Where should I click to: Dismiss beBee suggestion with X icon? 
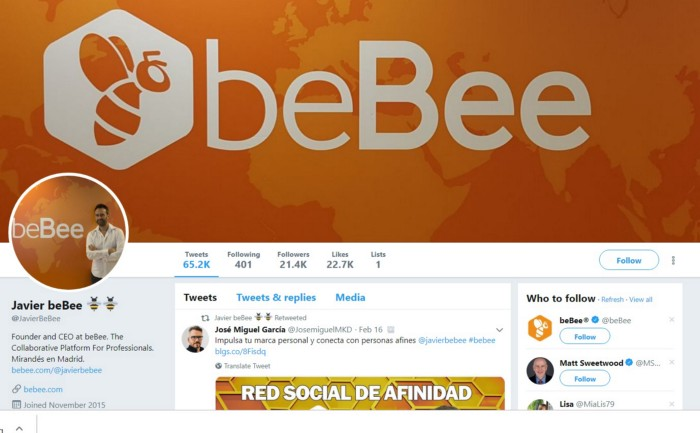click(671, 320)
